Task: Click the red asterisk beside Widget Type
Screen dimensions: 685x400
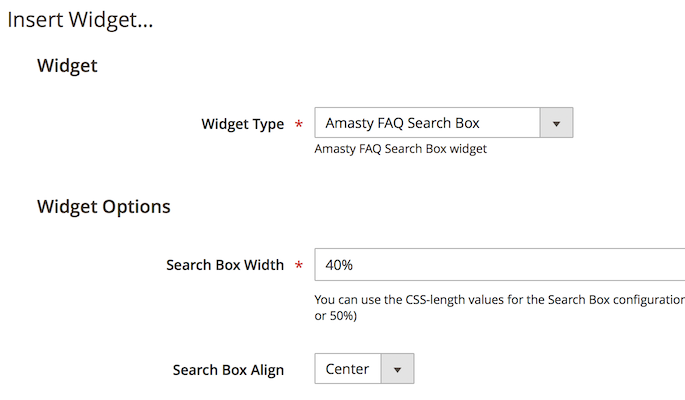Action: pos(299,124)
